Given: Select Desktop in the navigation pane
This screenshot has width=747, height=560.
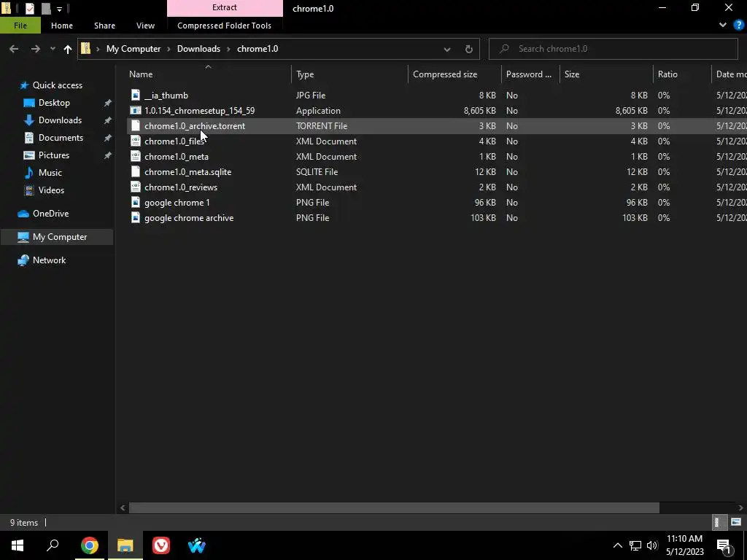Looking at the screenshot, I should (54, 103).
